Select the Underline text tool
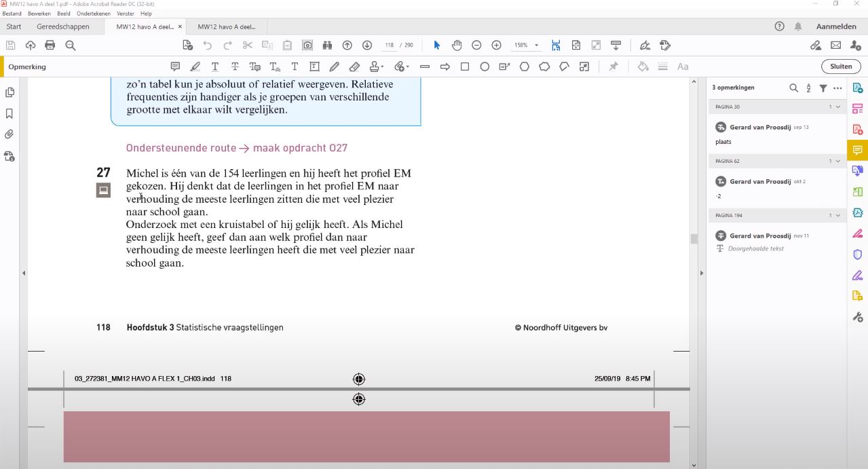Screen dimensions: 868x469 click(215, 67)
